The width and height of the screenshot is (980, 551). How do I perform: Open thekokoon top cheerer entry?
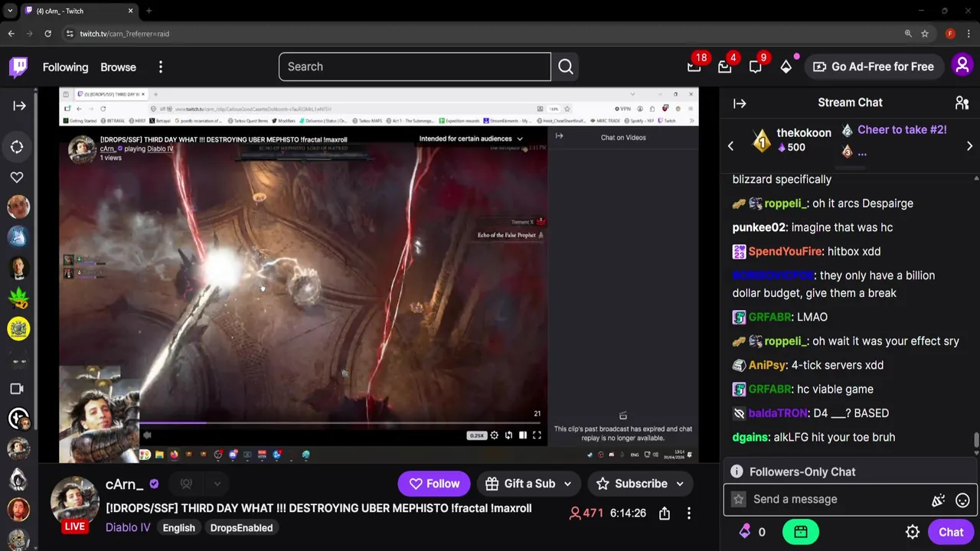[793, 139]
